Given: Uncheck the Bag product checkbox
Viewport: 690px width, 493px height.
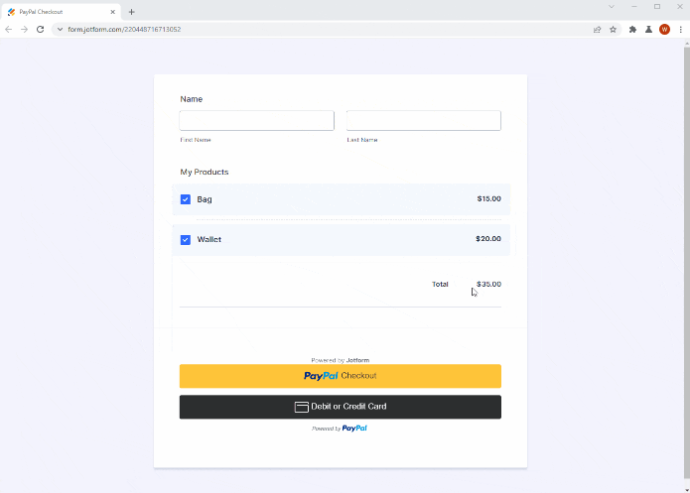Looking at the screenshot, I should [185, 199].
